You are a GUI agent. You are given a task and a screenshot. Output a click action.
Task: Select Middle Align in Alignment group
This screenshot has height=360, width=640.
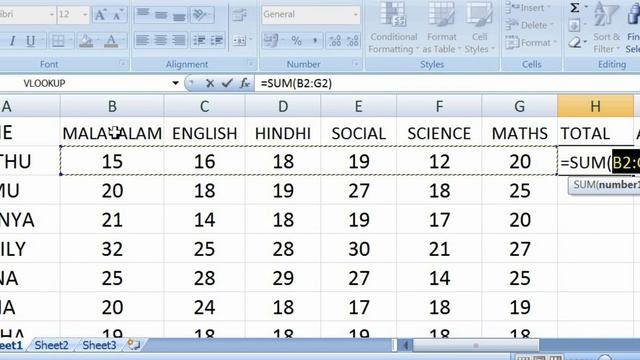click(x=161, y=15)
